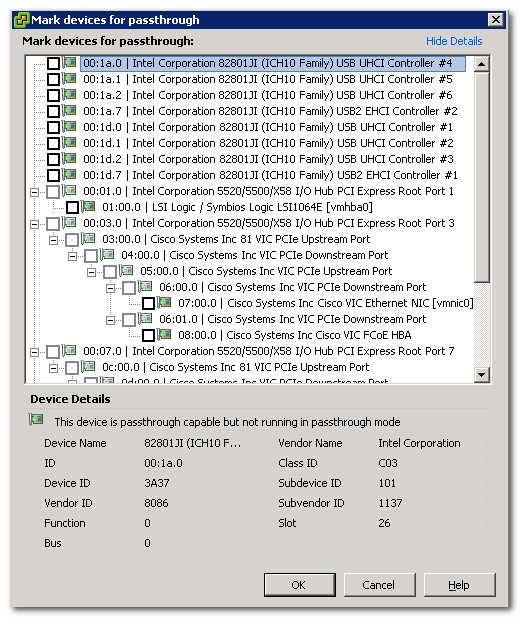Open Help for passthrough devices
The image size is (520, 618).
(459, 584)
